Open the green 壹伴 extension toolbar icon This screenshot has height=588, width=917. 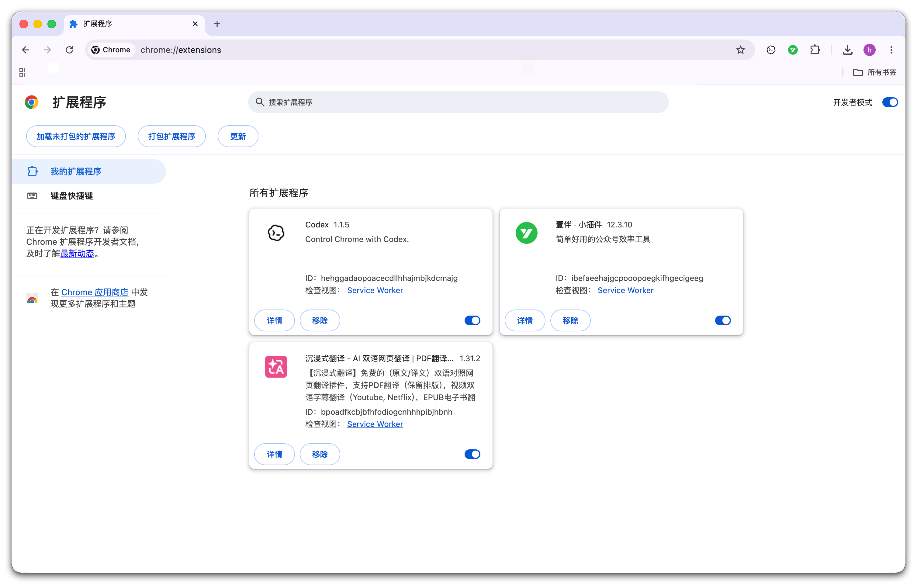tap(793, 50)
